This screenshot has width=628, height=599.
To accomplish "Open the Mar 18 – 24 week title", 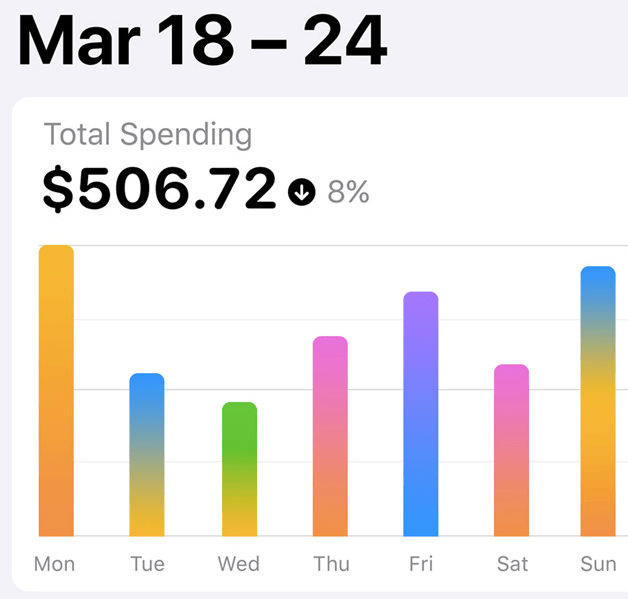I will pyautogui.click(x=202, y=41).
